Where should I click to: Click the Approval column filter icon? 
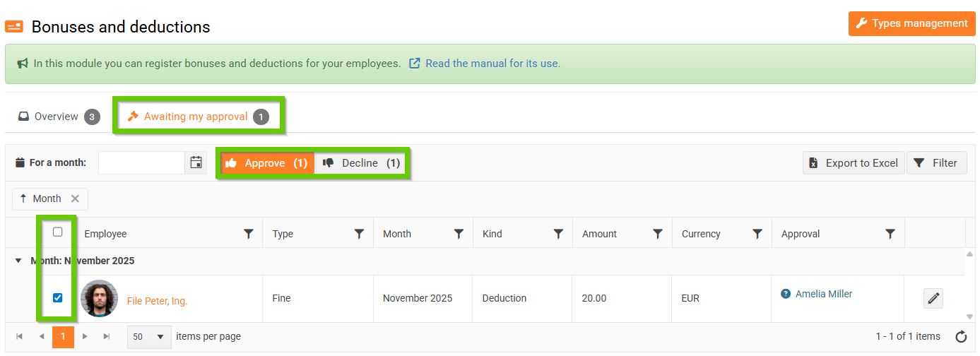(890, 234)
